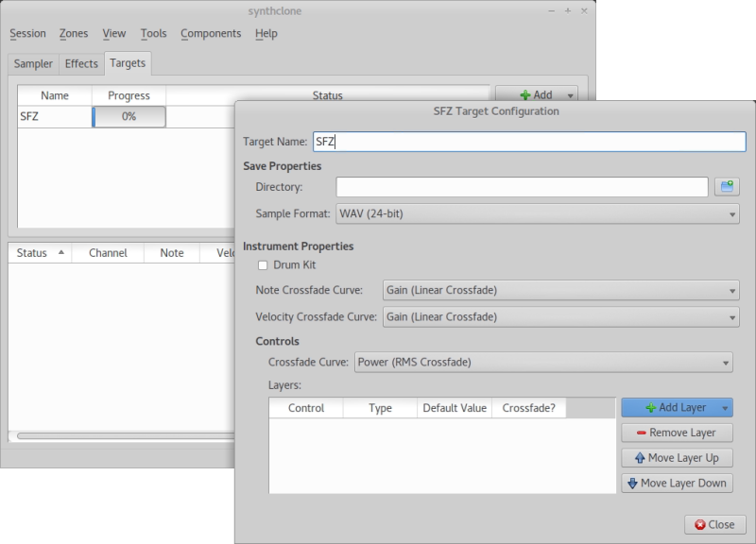This screenshot has height=544, width=756.
Task: Enable the Drum Kit checkbox
Action: point(263,265)
